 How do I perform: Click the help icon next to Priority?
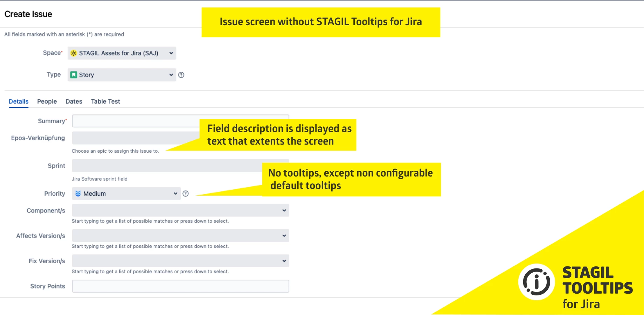(186, 194)
